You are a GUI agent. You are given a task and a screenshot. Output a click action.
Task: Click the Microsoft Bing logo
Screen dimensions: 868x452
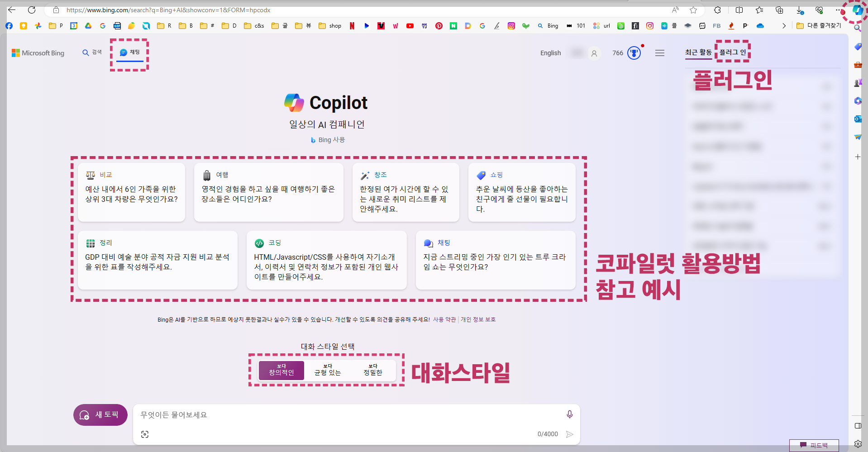(x=38, y=53)
